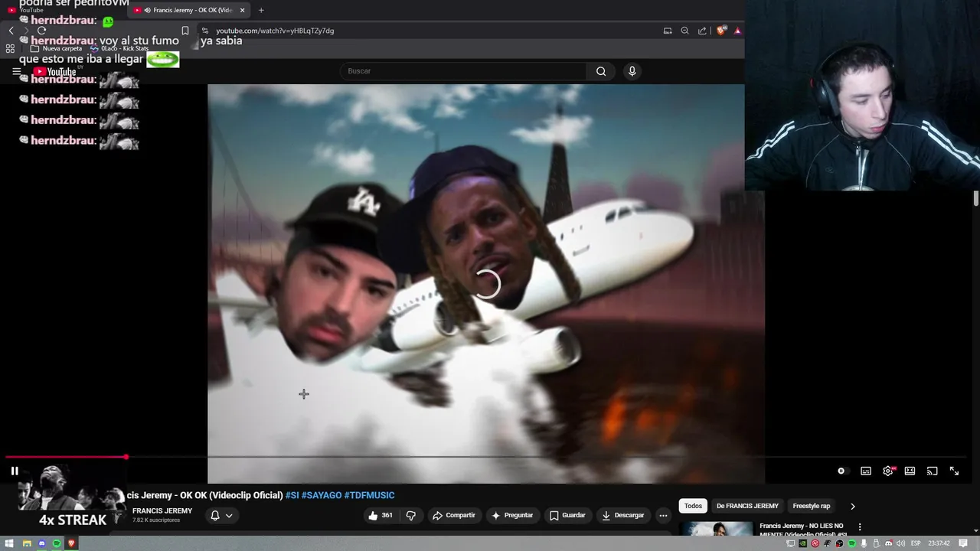The width and height of the screenshot is (980, 551).
Task: Click the Preguntar button
Action: click(x=512, y=516)
